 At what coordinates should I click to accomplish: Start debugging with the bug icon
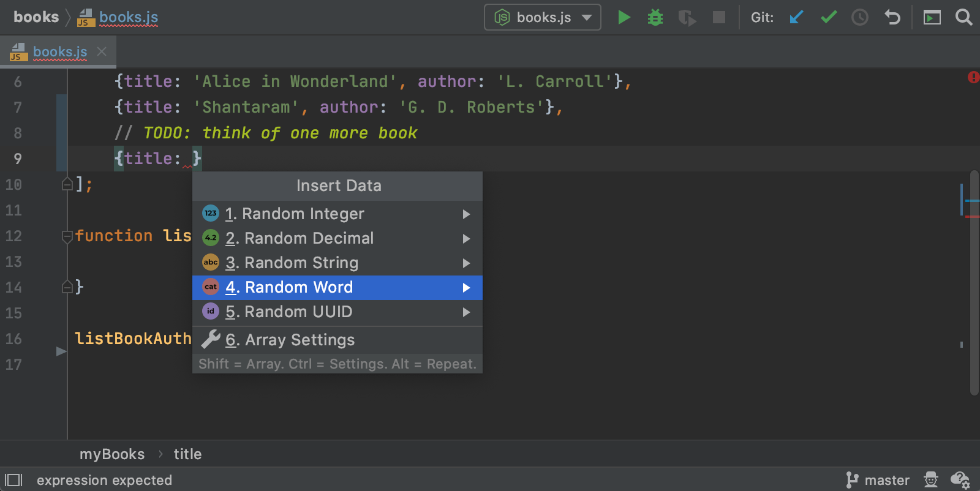[655, 17]
